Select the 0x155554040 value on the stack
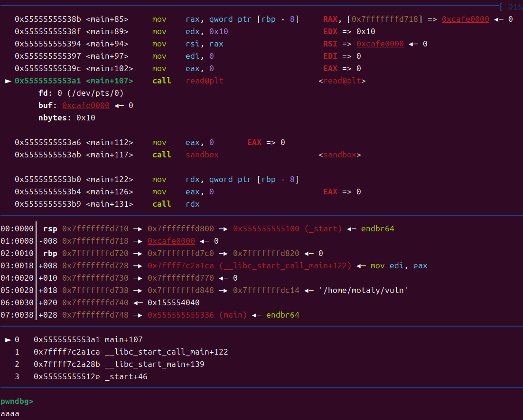 (173, 303)
